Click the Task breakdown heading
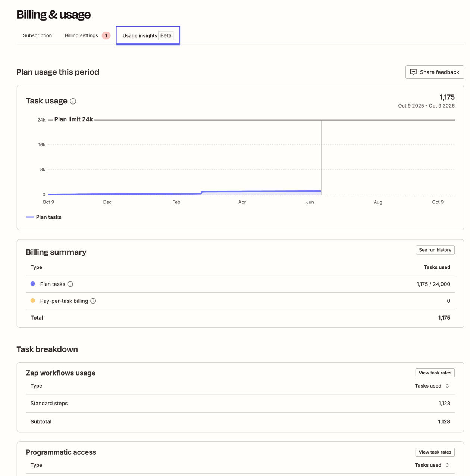Screen dimensions: 470x476 (47, 349)
